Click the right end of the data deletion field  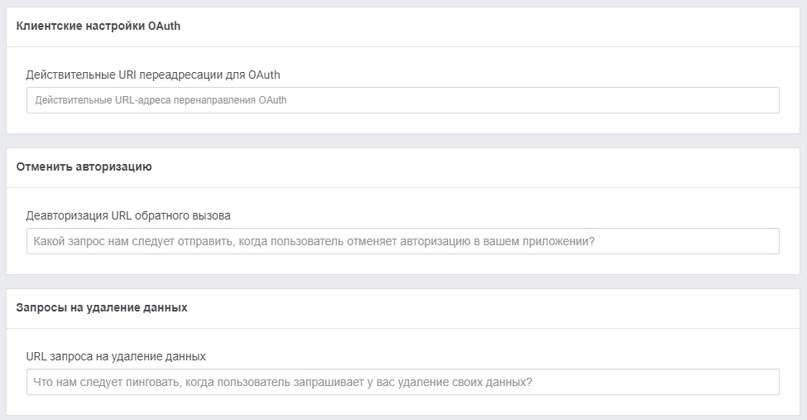click(x=767, y=382)
